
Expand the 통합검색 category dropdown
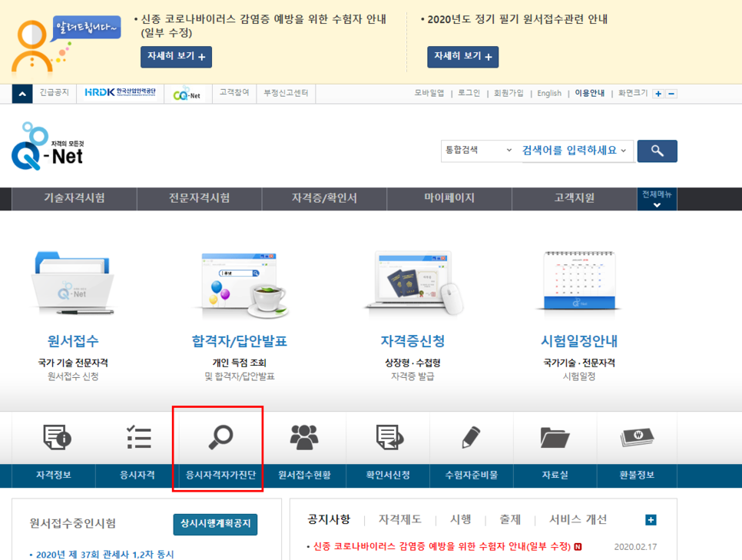(x=478, y=151)
